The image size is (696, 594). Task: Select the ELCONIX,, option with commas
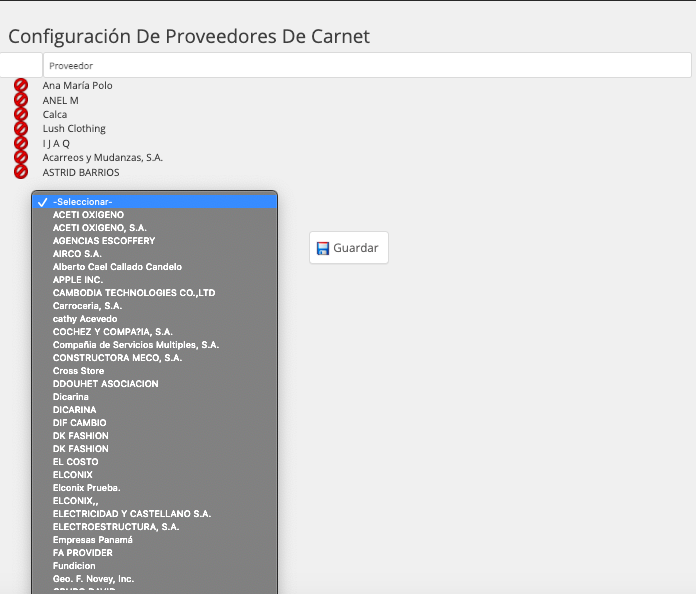[154, 501]
